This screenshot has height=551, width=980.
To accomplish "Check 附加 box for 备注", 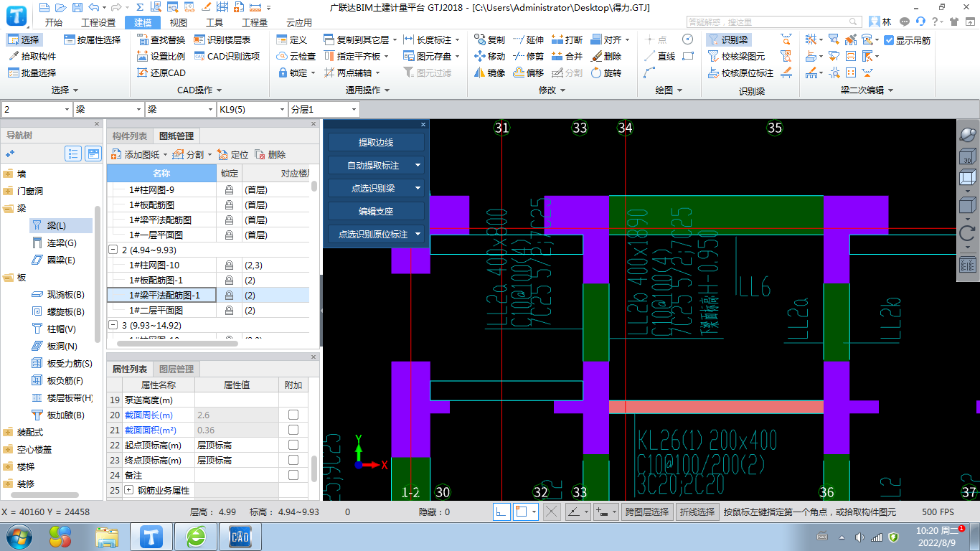I will click(x=293, y=475).
